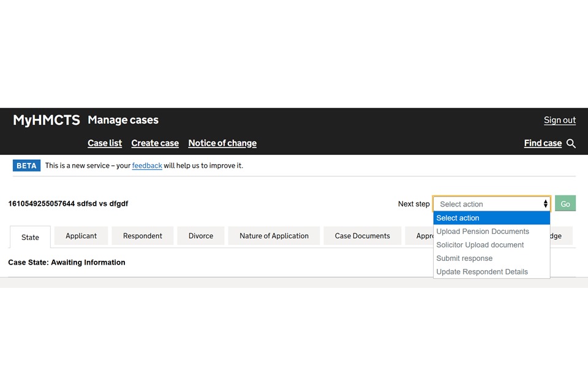This screenshot has width=588, height=392.
Task: Open the Next step action dropdown
Action: [491, 204]
